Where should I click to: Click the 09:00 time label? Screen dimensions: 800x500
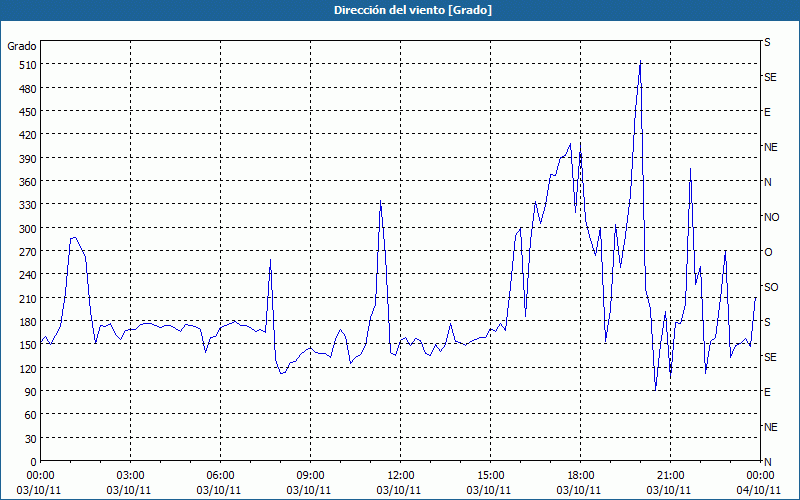[x=310, y=476]
